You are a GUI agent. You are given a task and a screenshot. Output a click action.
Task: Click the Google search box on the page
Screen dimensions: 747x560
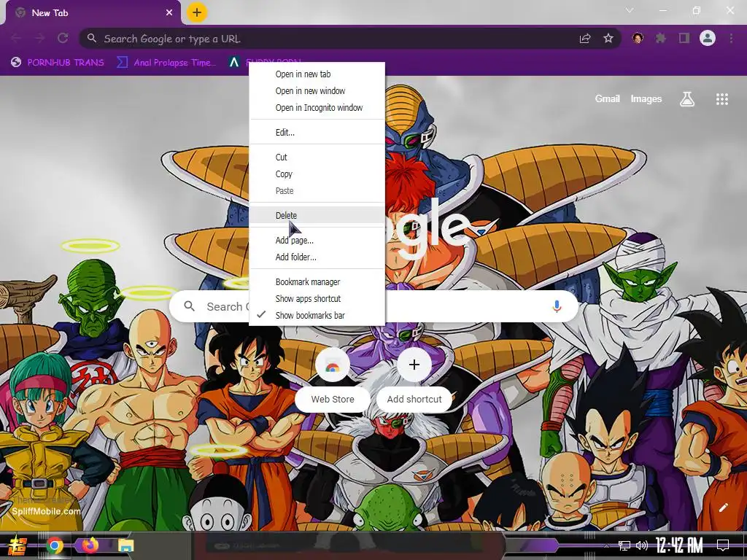(374, 306)
